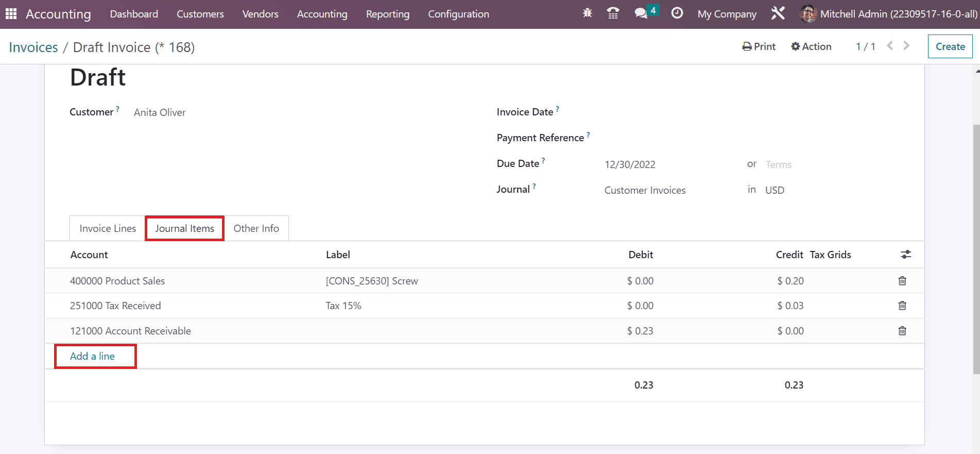Open the Customers menu

pos(200,14)
